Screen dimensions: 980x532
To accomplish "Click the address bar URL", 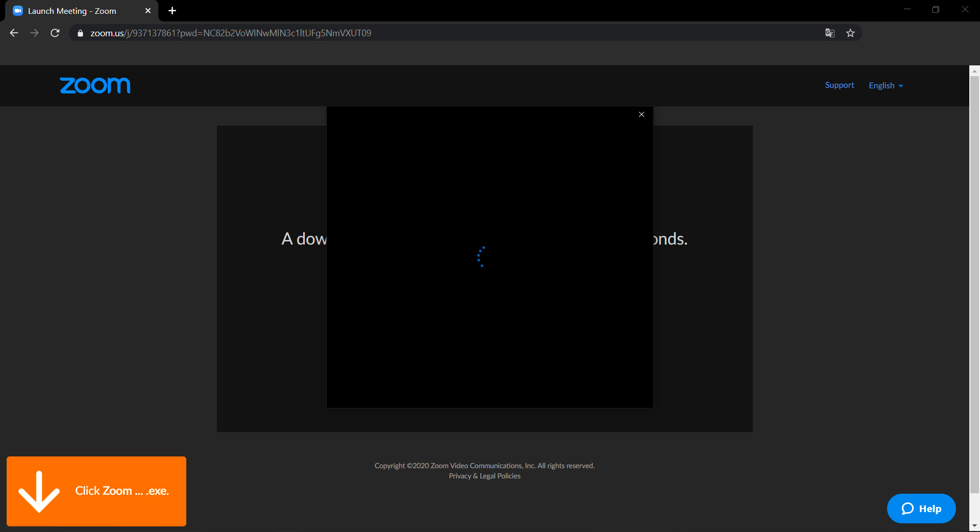I will click(x=231, y=33).
